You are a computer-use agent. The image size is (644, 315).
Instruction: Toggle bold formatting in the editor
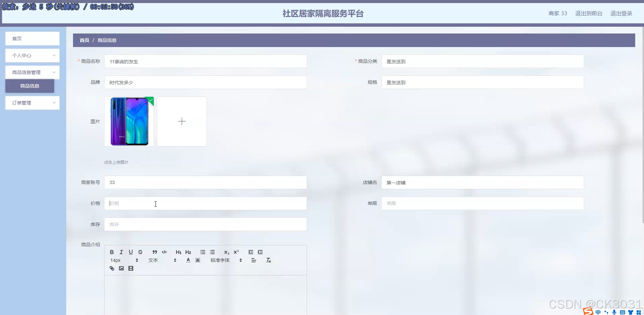pyautogui.click(x=112, y=252)
